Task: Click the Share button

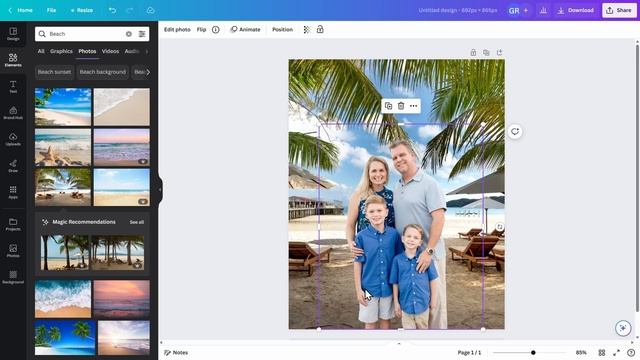Action: [619, 10]
